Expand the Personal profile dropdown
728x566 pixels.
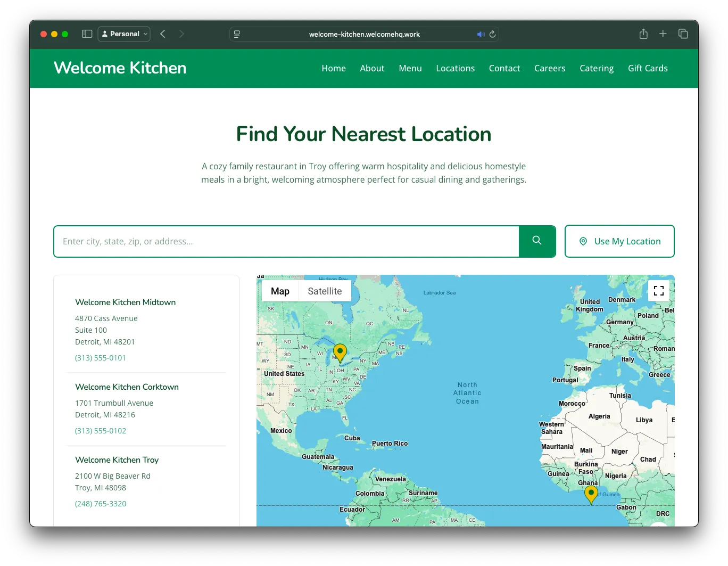[x=124, y=34]
